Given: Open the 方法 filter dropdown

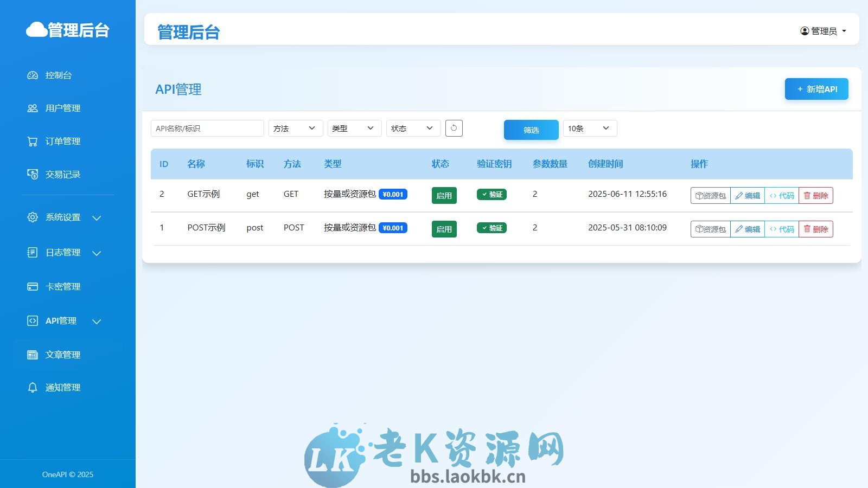Looking at the screenshot, I should pos(295,128).
